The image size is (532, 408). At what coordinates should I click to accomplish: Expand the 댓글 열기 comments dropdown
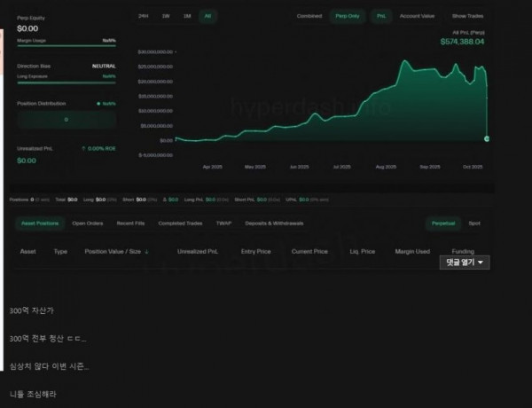point(465,263)
